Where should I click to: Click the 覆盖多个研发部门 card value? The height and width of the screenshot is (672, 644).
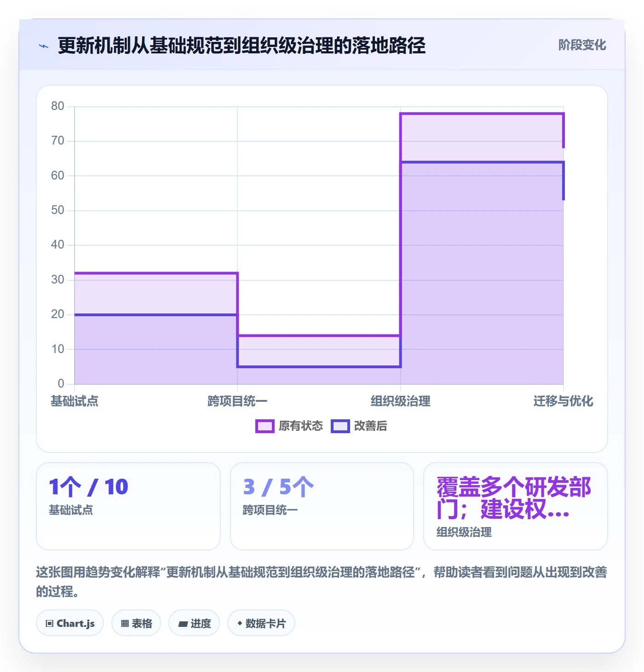[514, 498]
